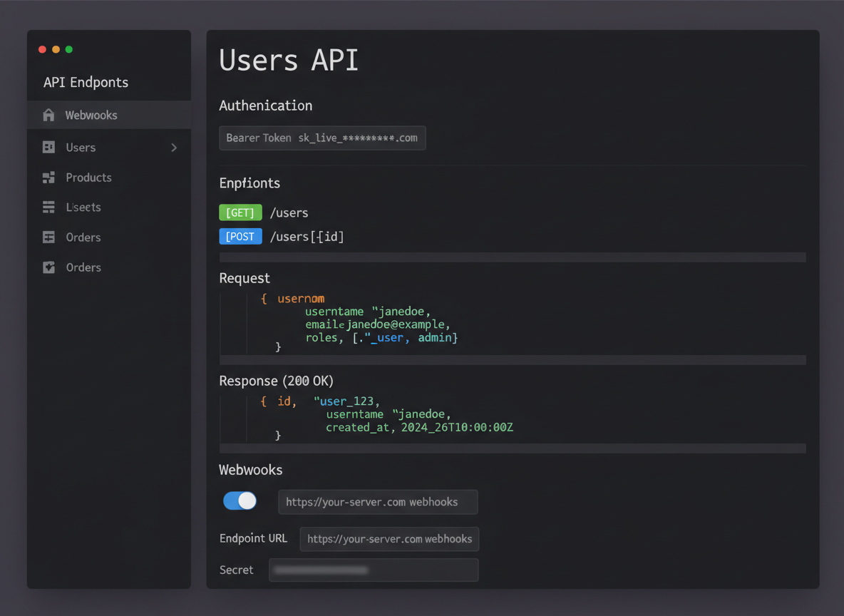The height and width of the screenshot is (616, 844).
Task: Click the yellow minimize window dot
Action: point(56,49)
